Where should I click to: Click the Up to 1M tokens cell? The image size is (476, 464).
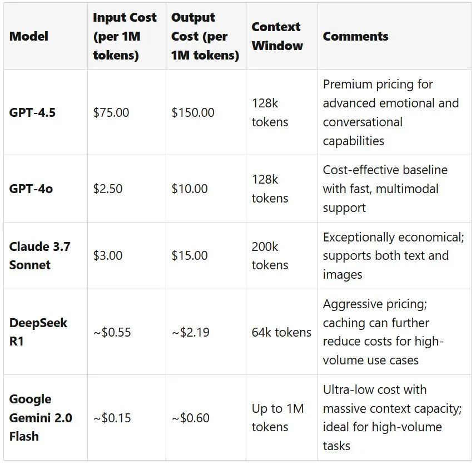click(278, 417)
